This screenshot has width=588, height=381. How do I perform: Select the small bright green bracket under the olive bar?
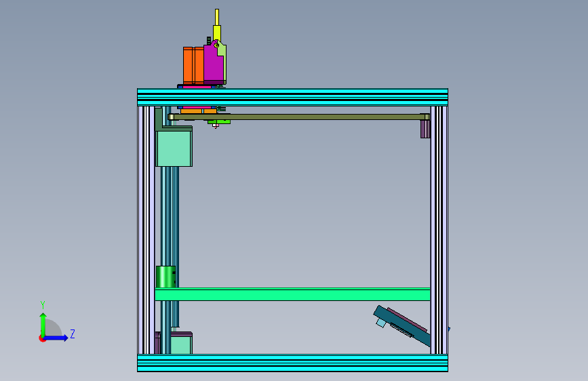pyautogui.click(x=219, y=122)
